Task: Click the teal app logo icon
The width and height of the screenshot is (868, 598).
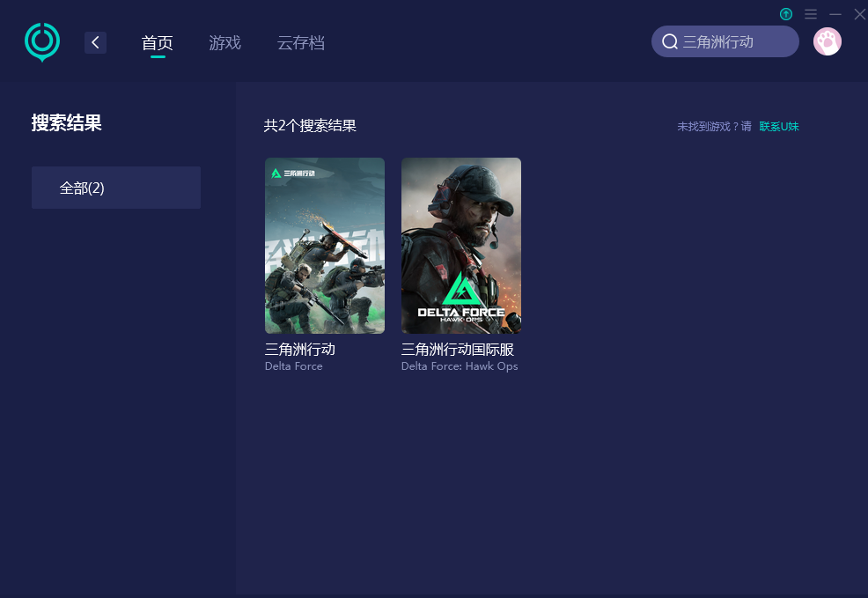Action: click(x=42, y=42)
